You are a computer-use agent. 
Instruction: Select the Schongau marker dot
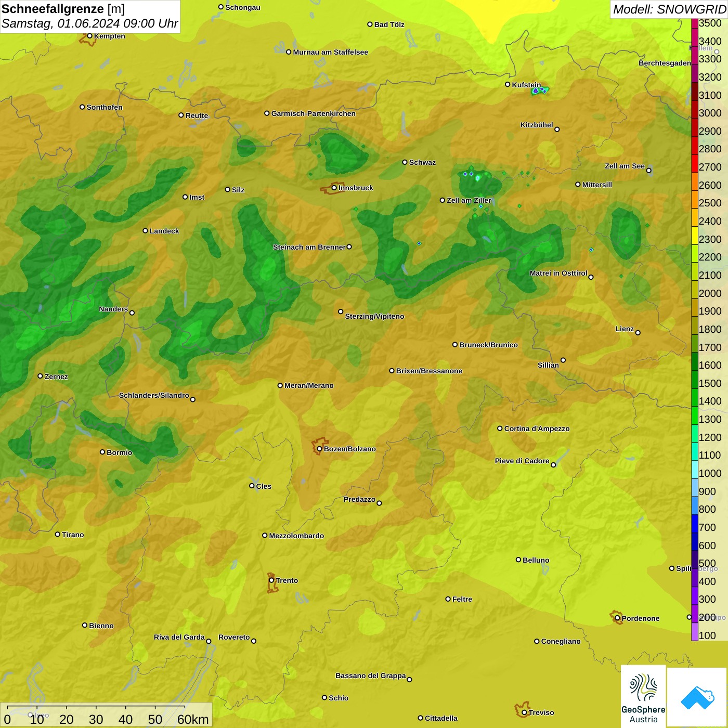coord(221,7)
